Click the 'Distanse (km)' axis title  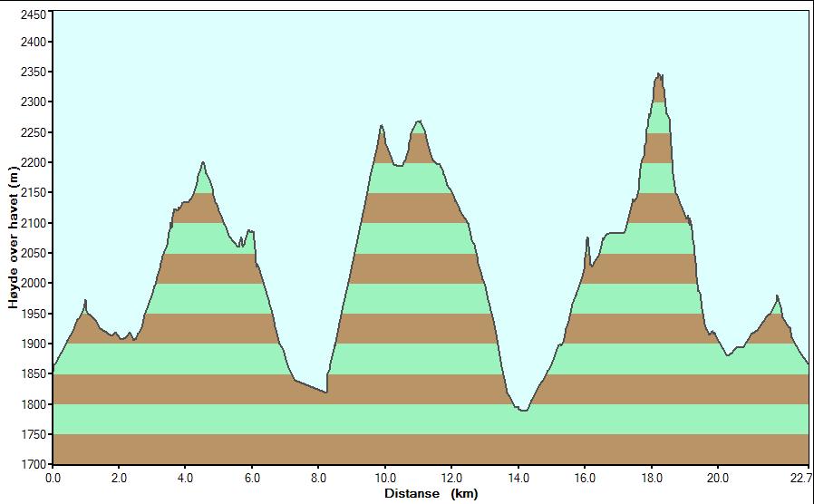pos(430,494)
